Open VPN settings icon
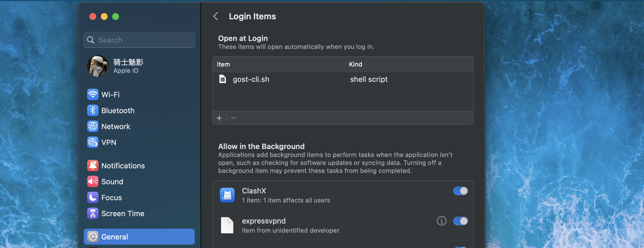This screenshot has width=644, height=248. click(93, 142)
